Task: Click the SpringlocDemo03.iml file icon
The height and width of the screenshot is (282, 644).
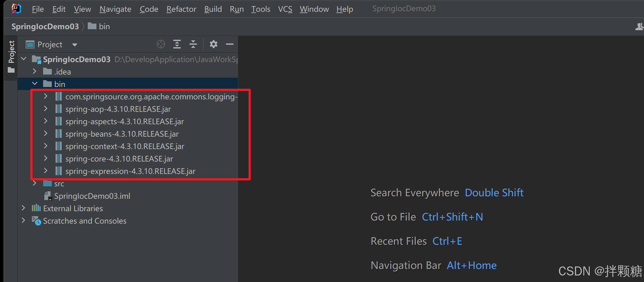Action: pyautogui.click(x=48, y=196)
